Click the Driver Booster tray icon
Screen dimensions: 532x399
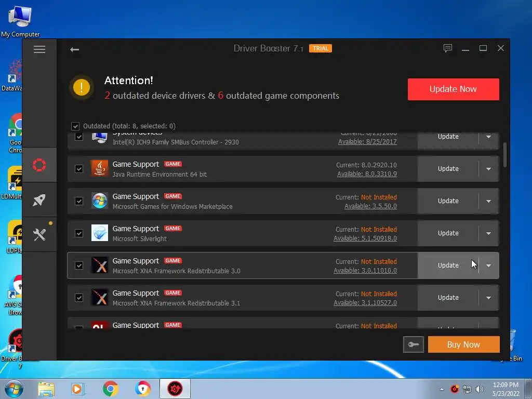coord(455,389)
